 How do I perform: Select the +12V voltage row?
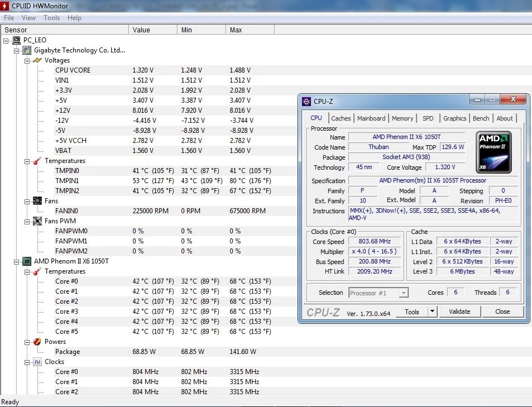pyautogui.click(x=164, y=111)
